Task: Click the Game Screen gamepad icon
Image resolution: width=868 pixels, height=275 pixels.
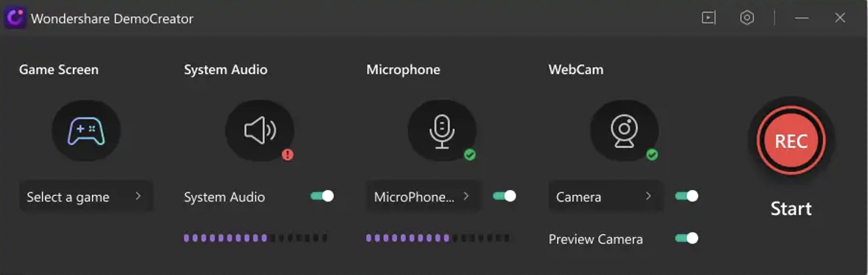Action: tap(86, 131)
